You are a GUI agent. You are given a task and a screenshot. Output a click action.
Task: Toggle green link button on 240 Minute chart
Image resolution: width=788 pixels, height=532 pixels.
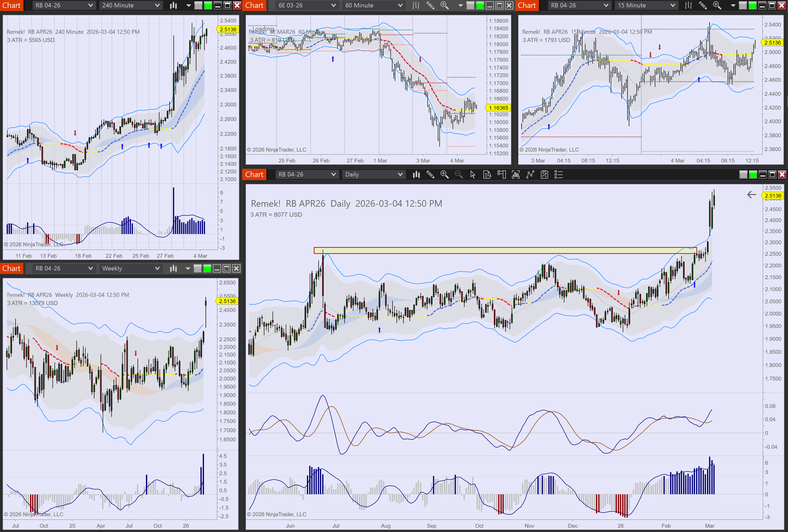click(x=208, y=5)
